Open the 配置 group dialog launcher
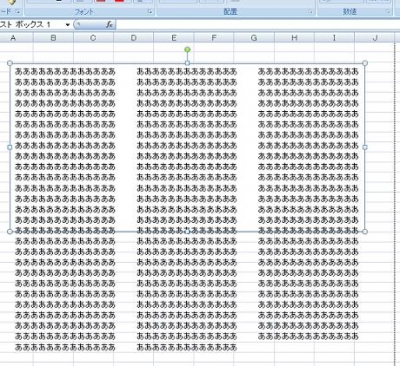The image size is (400, 366). 311,12
